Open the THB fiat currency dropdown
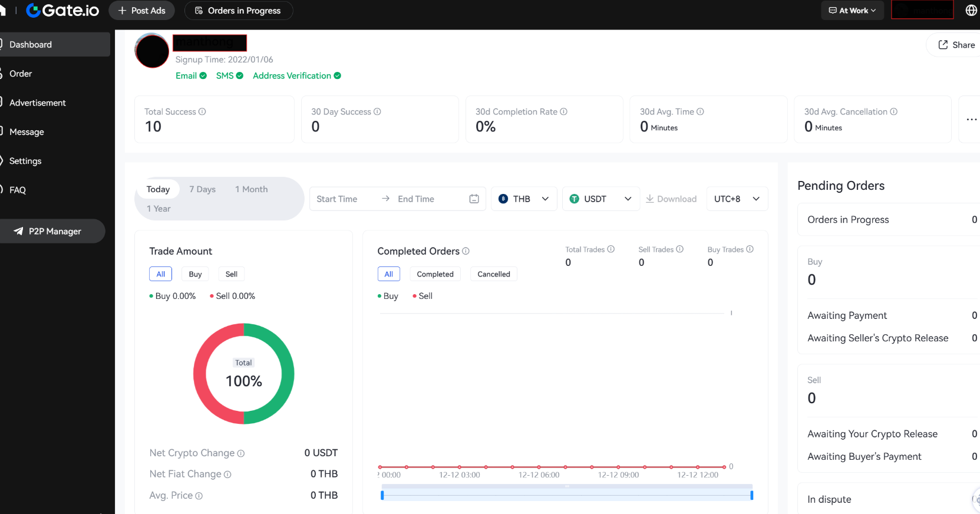Screen dimensions: 980x514 coord(523,199)
